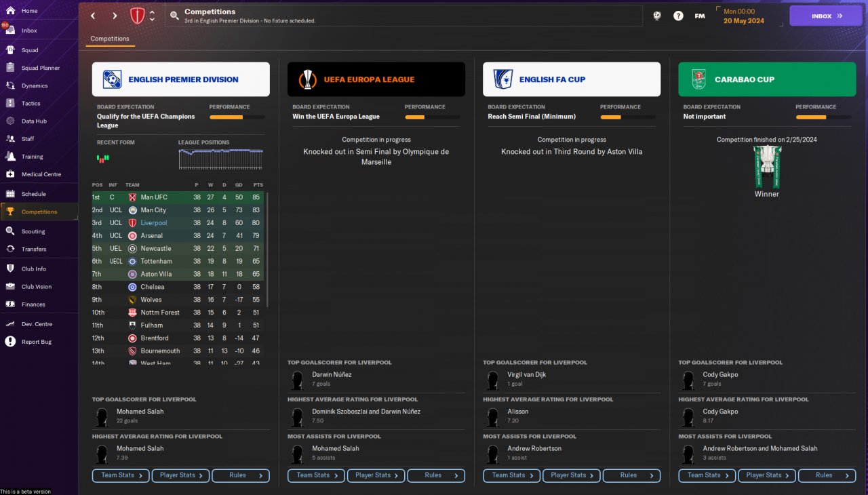868x495 pixels.
Task: Open Europa League Player Stats
Action: coord(376,475)
